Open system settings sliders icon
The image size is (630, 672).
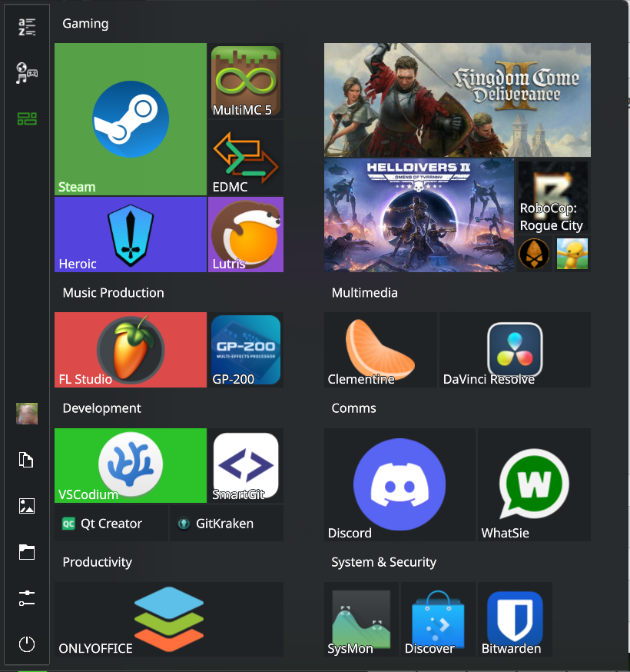coord(27,598)
